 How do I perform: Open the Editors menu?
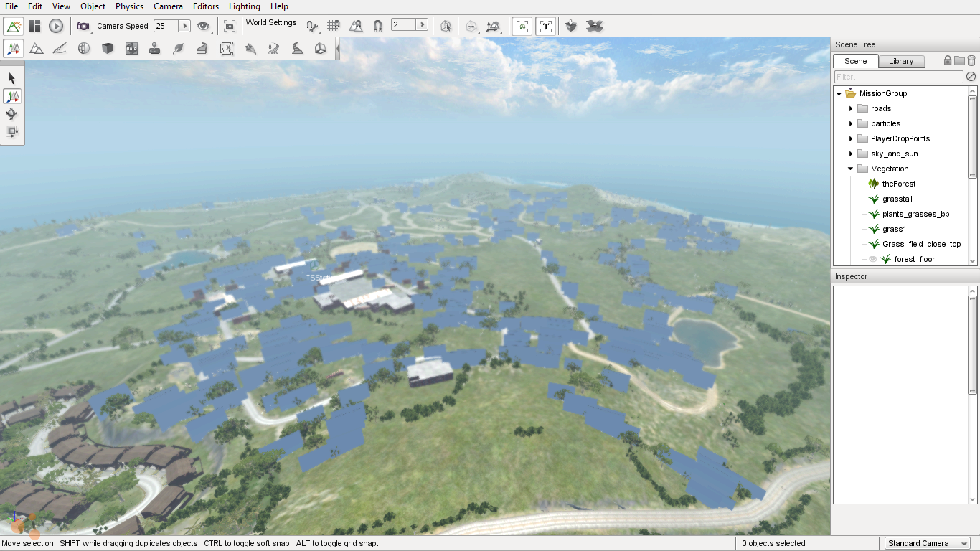[x=206, y=6]
